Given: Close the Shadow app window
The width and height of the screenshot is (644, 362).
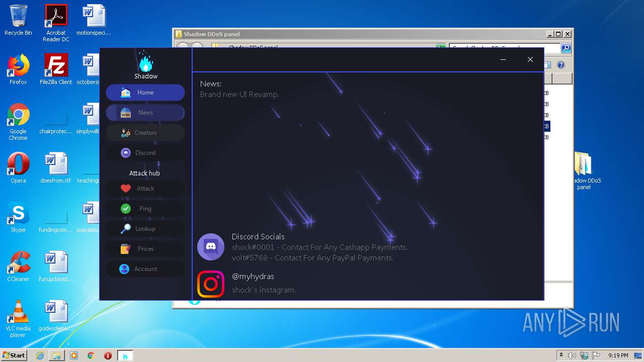Looking at the screenshot, I should [530, 59].
